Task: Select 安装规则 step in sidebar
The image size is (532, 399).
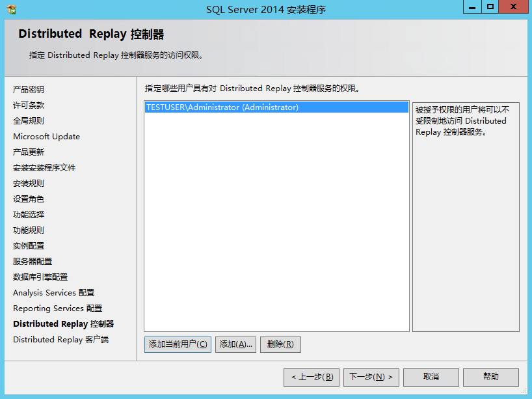Action: [29, 183]
